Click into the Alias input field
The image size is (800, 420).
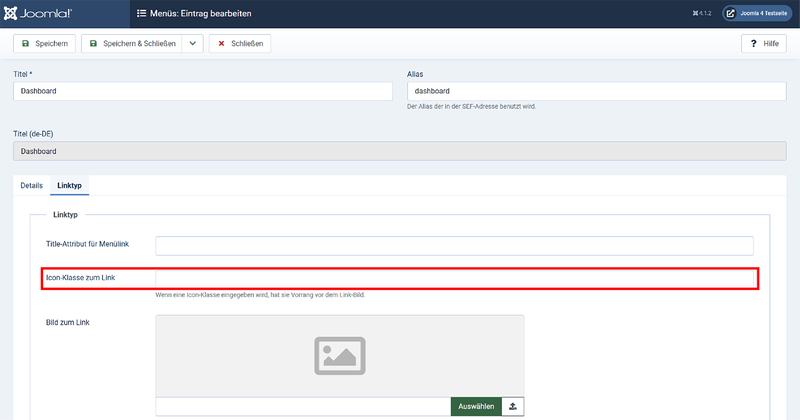coord(596,91)
